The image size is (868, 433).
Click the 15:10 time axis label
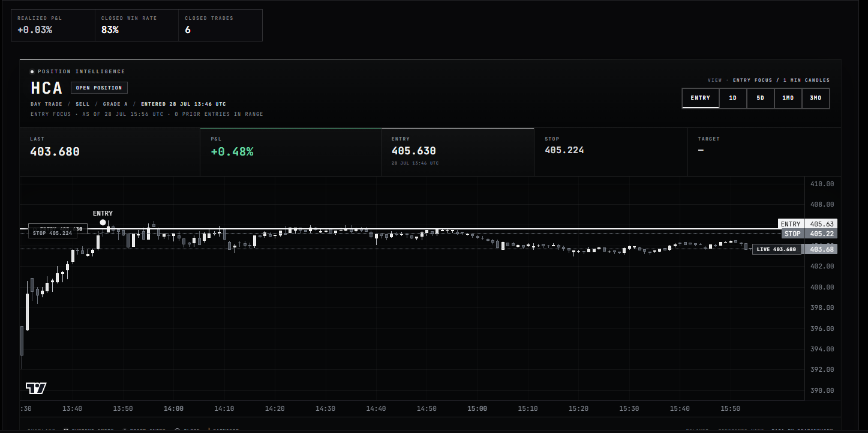tap(528, 408)
